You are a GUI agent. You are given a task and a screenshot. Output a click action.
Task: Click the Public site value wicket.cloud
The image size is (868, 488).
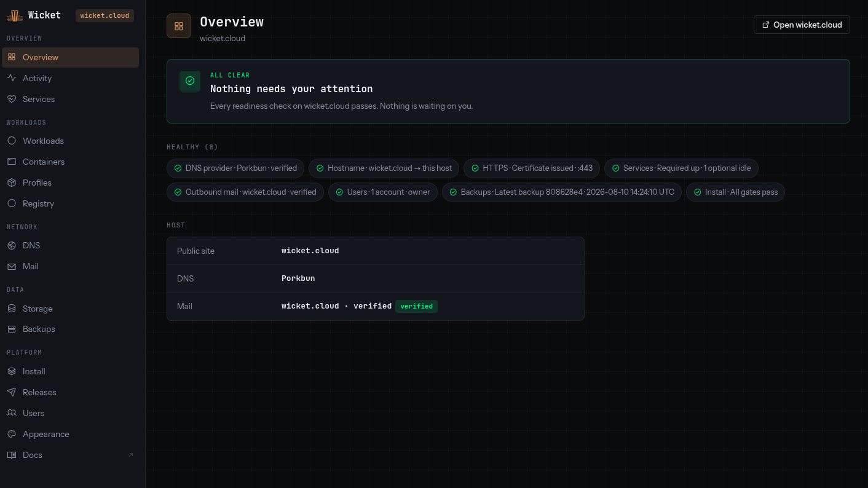coord(310,251)
